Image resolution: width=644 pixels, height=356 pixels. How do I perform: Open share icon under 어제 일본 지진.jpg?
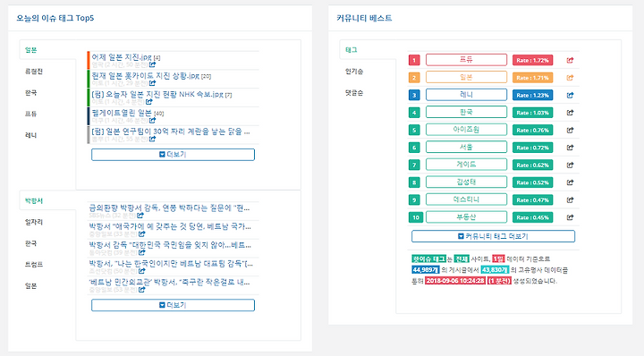click(x=152, y=64)
